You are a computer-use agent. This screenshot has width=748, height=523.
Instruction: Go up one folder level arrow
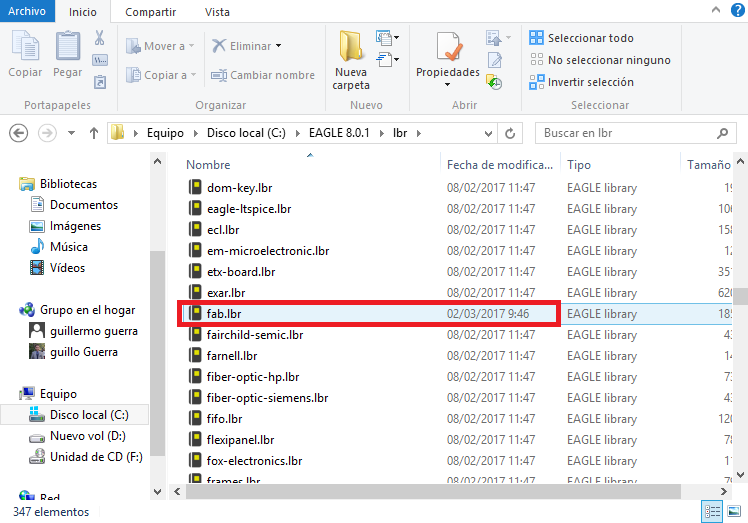[x=94, y=133]
